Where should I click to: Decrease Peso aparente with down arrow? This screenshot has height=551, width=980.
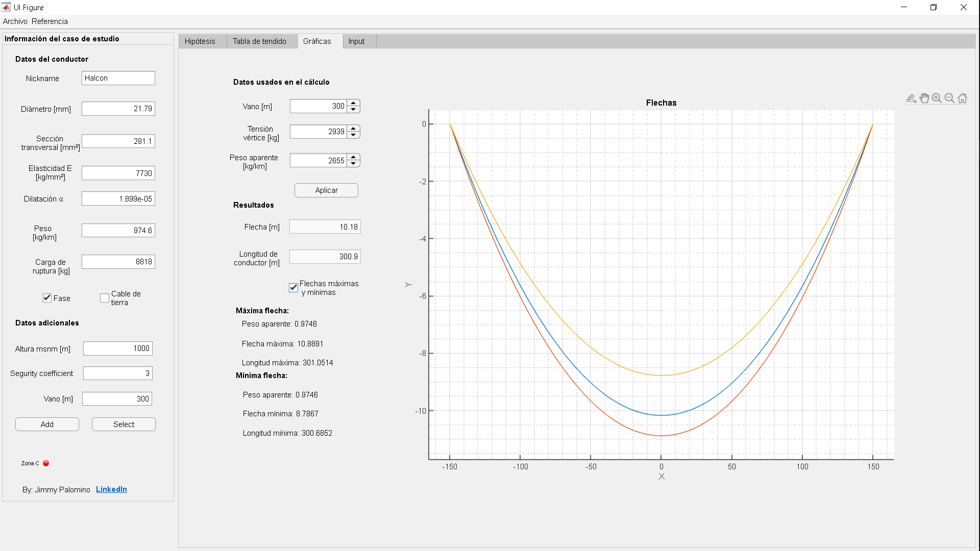pos(353,164)
